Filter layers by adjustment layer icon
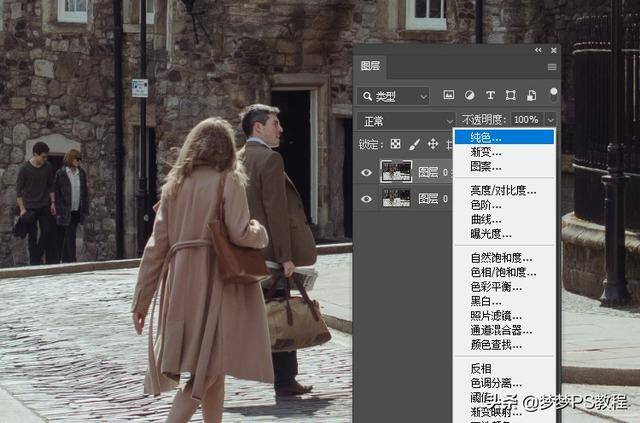The width and height of the screenshot is (640, 423). (469, 96)
